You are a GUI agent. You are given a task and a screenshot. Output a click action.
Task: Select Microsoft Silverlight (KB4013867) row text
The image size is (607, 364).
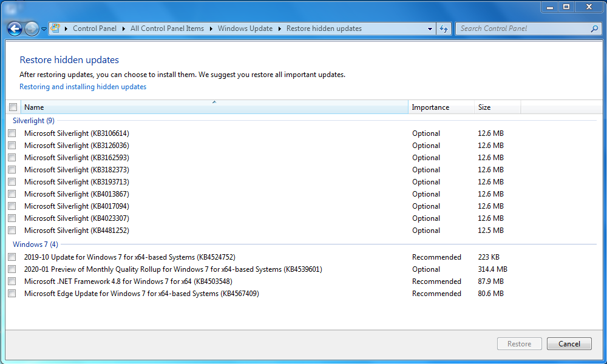(x=76, y=194)
